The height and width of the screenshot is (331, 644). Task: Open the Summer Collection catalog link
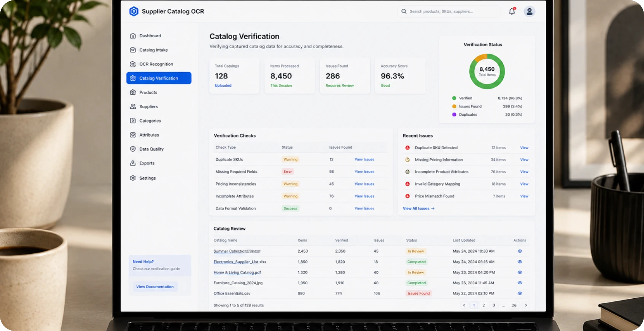tap(237, 251)
